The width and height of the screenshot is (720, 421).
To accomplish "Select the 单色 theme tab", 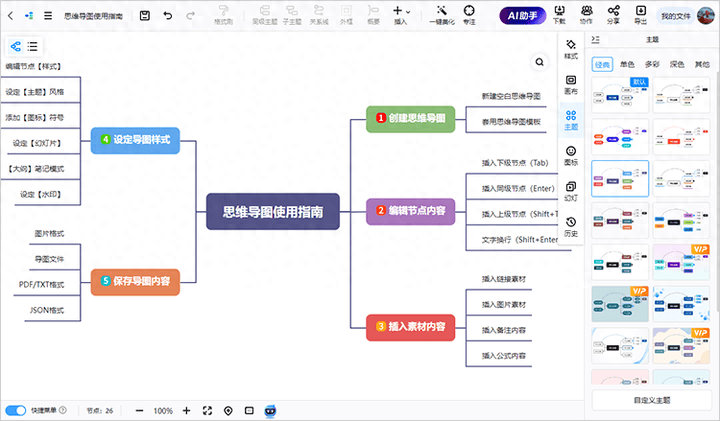I will tap(627, 64).
